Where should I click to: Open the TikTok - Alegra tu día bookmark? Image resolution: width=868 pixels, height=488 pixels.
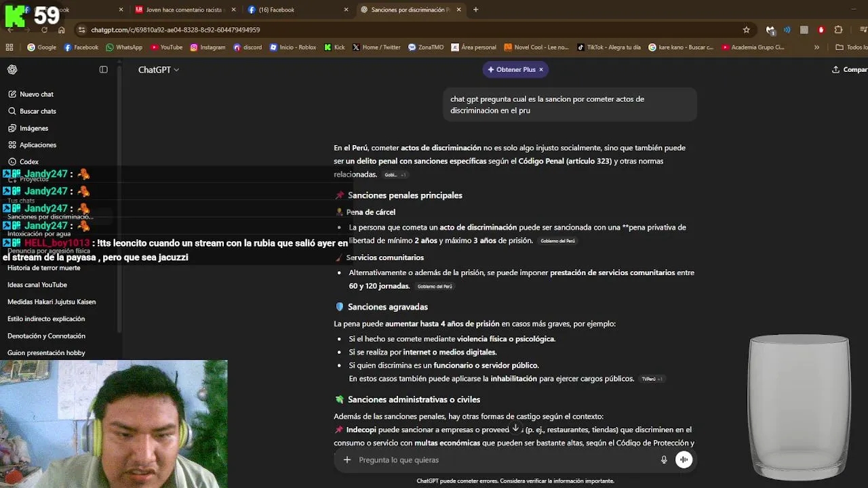[609, 47]
